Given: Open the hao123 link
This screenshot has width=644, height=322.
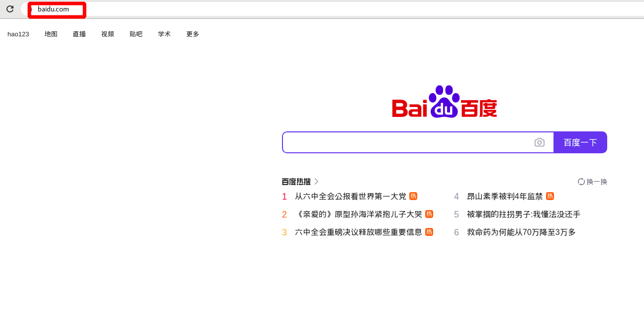Looking at the screenshot, I should coord(18,34).
